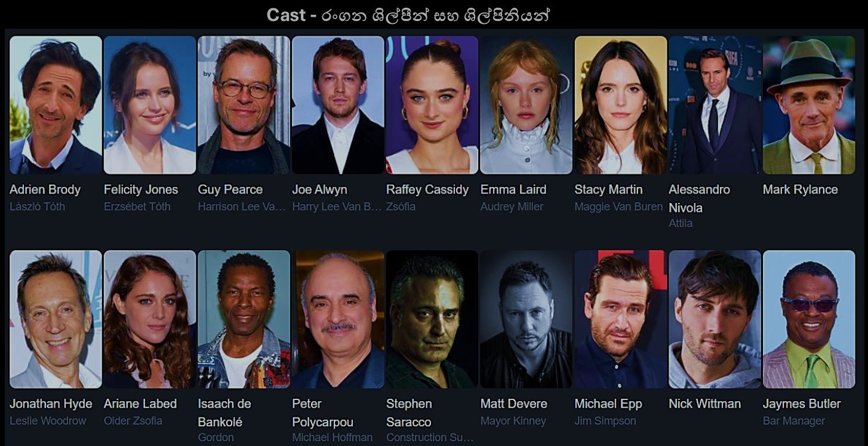Open the Michael Epp name link

(x=608, y=404)
